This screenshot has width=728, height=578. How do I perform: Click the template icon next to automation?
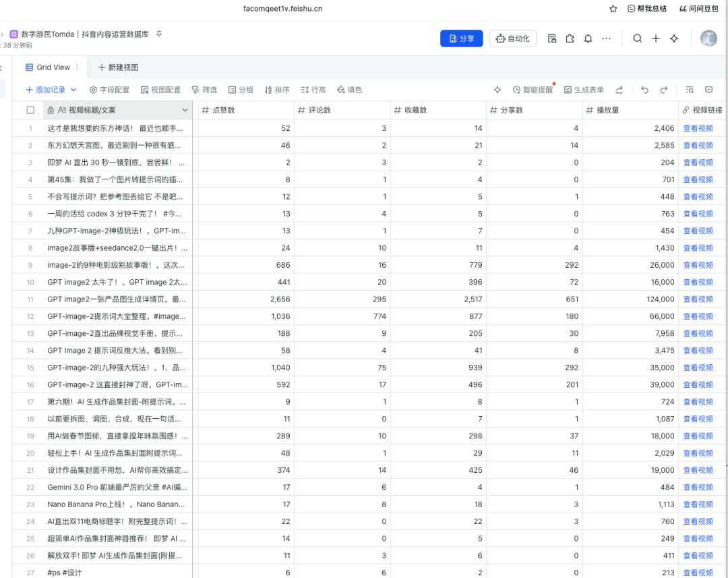(551, 38)
